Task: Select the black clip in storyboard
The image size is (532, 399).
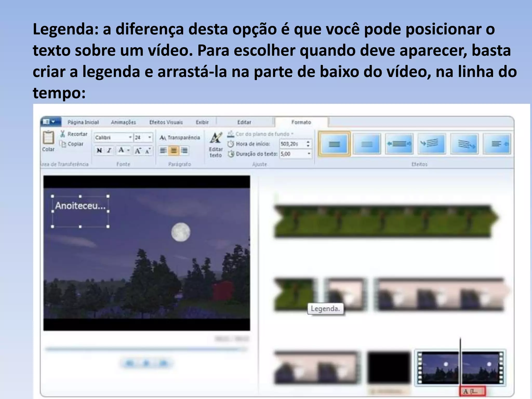Action: click(389, 367)
